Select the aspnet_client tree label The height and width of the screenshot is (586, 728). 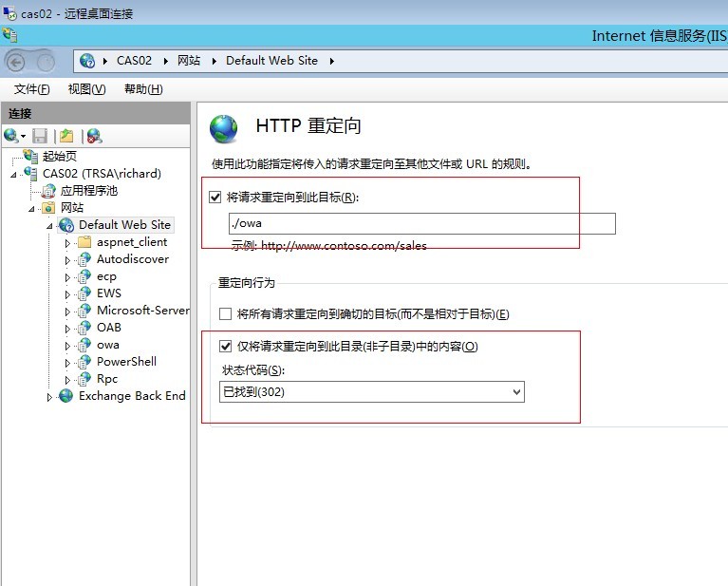pyautogui.click(x=132, y=242)
